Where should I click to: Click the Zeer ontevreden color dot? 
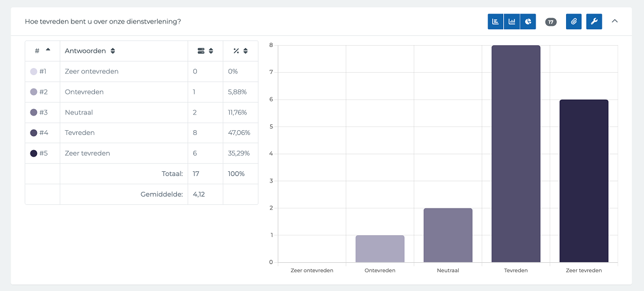pos(33,72)
